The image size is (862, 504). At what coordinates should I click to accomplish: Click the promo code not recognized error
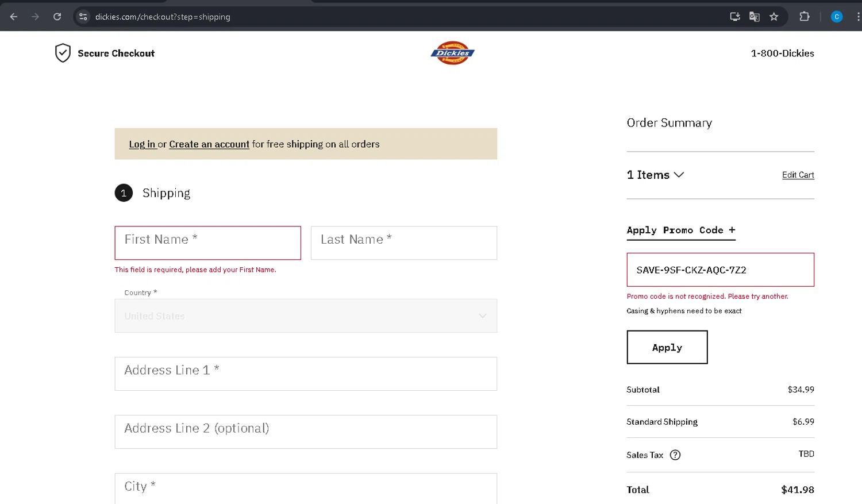tap(707, 297)
